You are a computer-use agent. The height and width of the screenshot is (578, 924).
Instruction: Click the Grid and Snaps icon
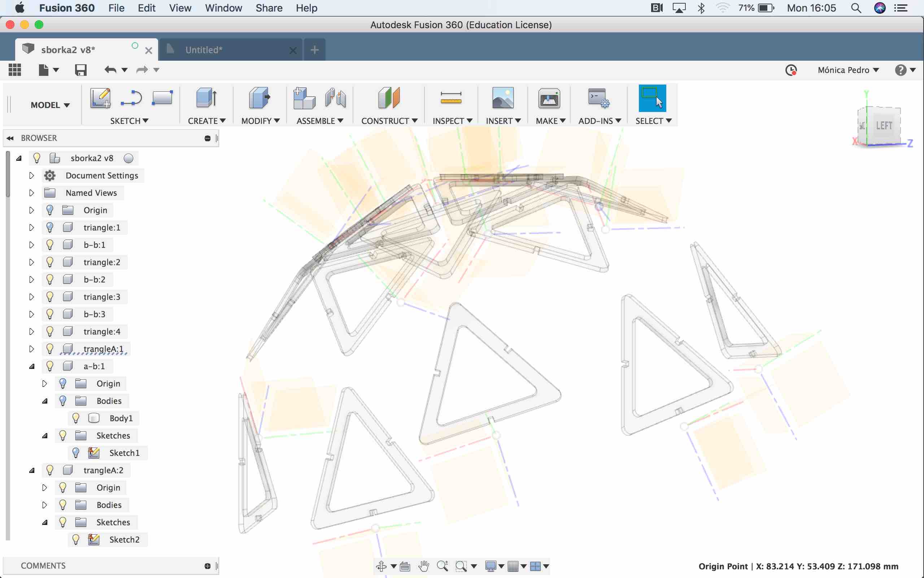pos(513,566)
